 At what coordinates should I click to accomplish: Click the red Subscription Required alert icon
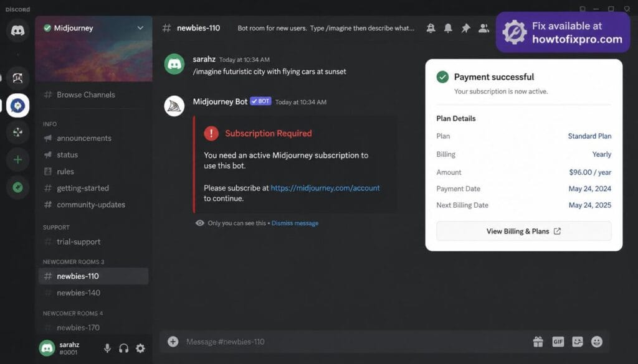coord(211,133)
